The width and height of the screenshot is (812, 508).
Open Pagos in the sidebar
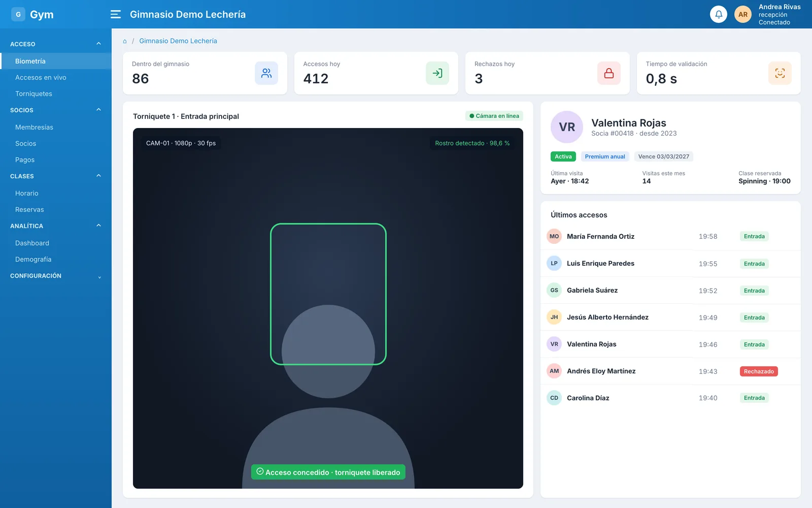[x=56, y=160]
